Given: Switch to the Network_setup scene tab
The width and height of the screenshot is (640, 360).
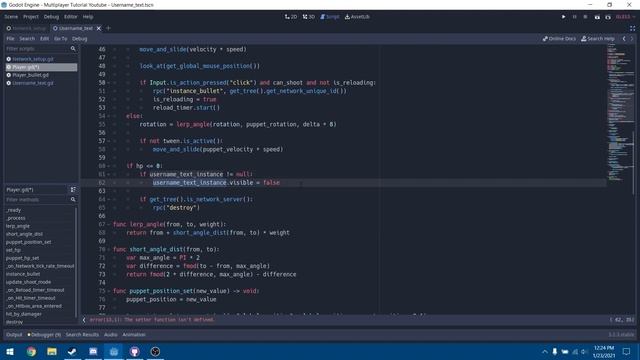Looking at the screenshot, I should point(27,28).
